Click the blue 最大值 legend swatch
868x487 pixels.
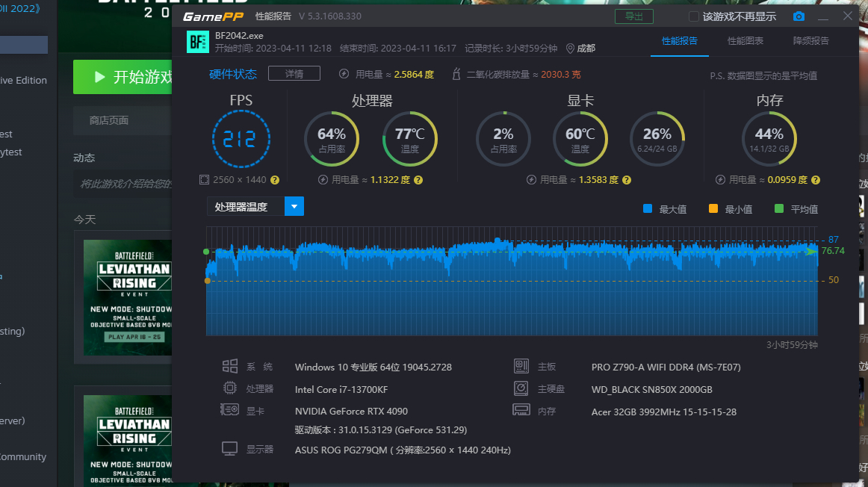pos(647,208)
